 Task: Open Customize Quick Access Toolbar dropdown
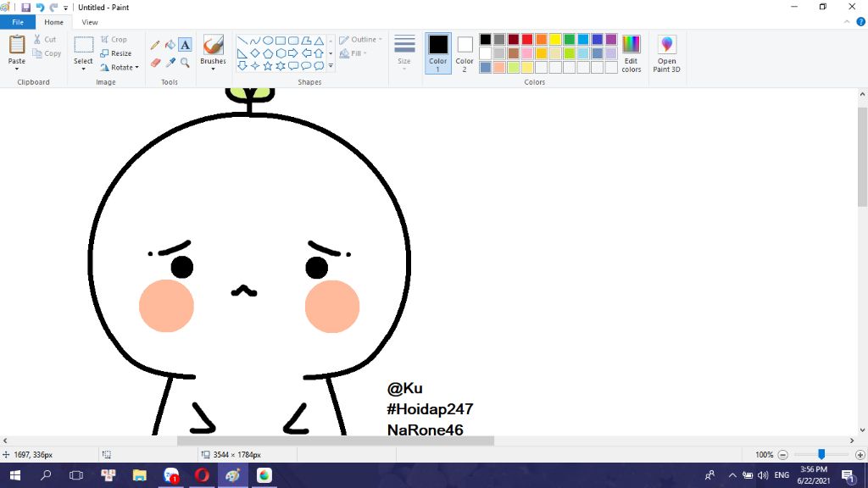pos(66,8)
